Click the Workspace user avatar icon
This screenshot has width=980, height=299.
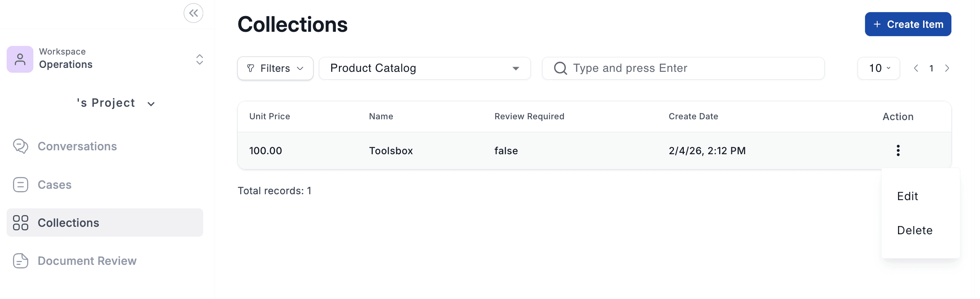20,59
